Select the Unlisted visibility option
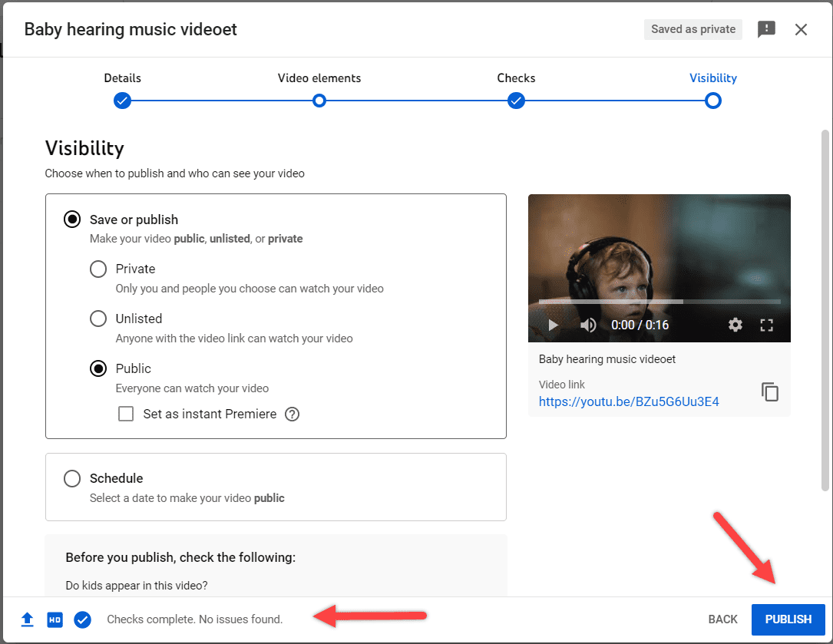Viewport: 833px width, 644px height. 98,319
